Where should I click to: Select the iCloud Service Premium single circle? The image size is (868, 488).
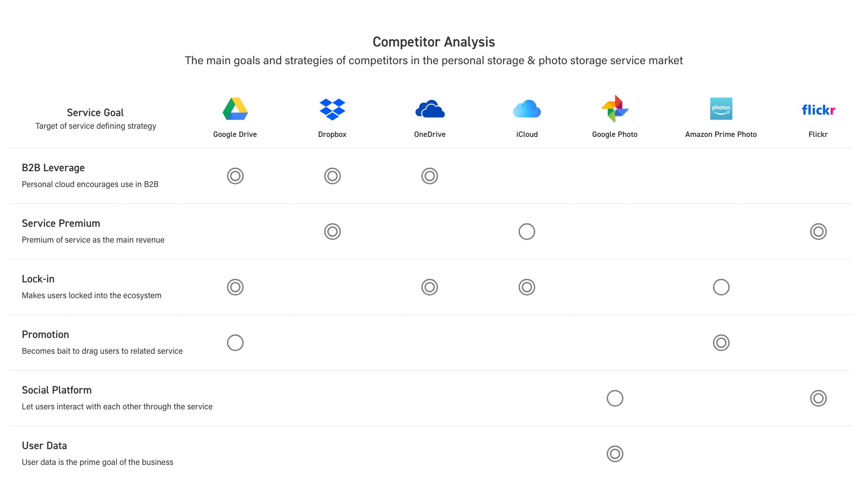pyautogui.click(x=527, y=231)
